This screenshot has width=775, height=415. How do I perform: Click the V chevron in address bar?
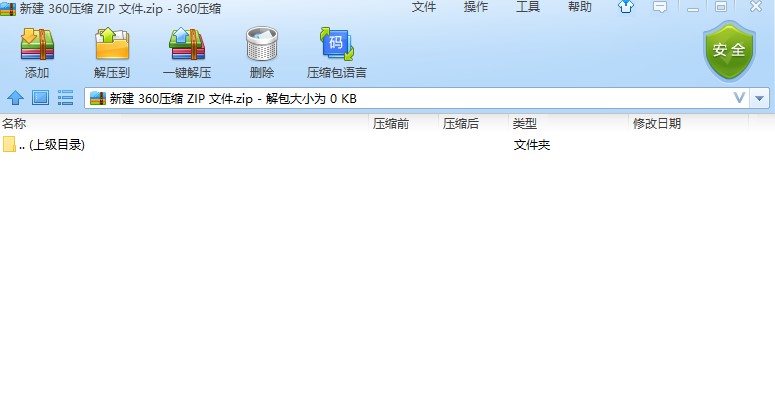coord(739,98)
